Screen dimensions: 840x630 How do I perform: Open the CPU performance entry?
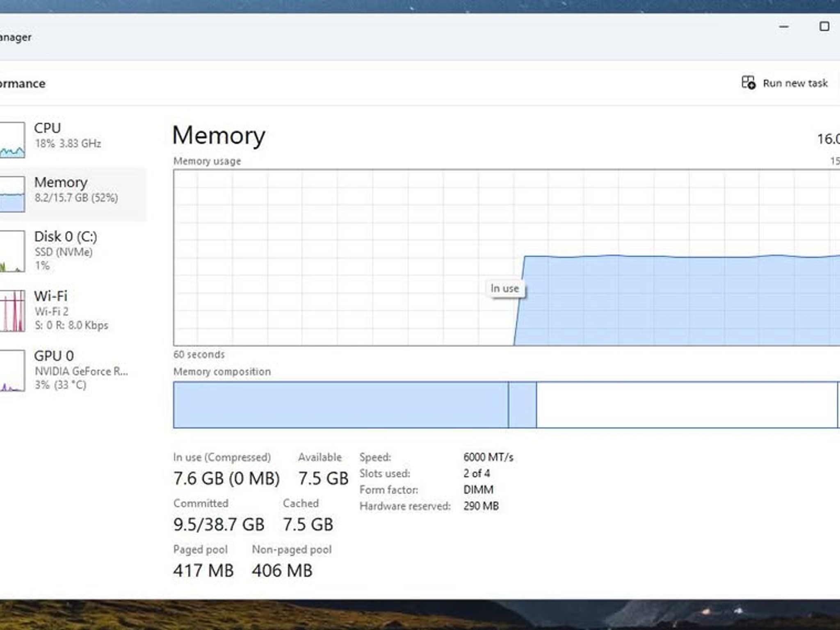pyautogui.click(x=73, y=140)
